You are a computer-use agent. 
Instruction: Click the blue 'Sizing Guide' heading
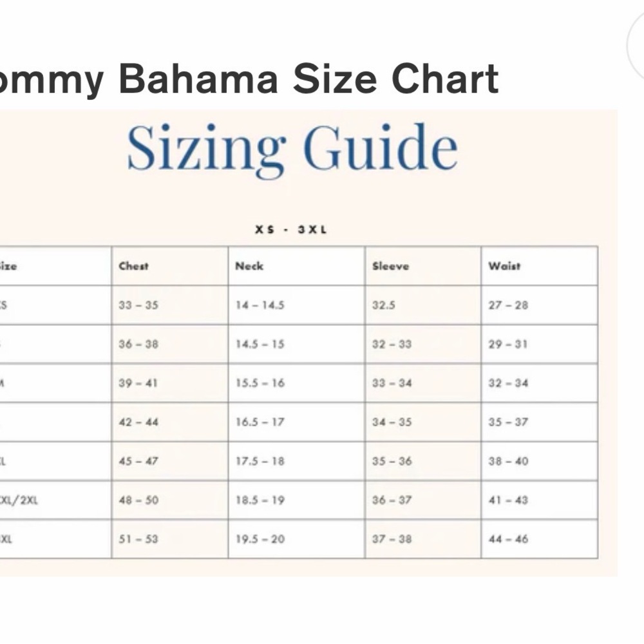tap(292, 149)
